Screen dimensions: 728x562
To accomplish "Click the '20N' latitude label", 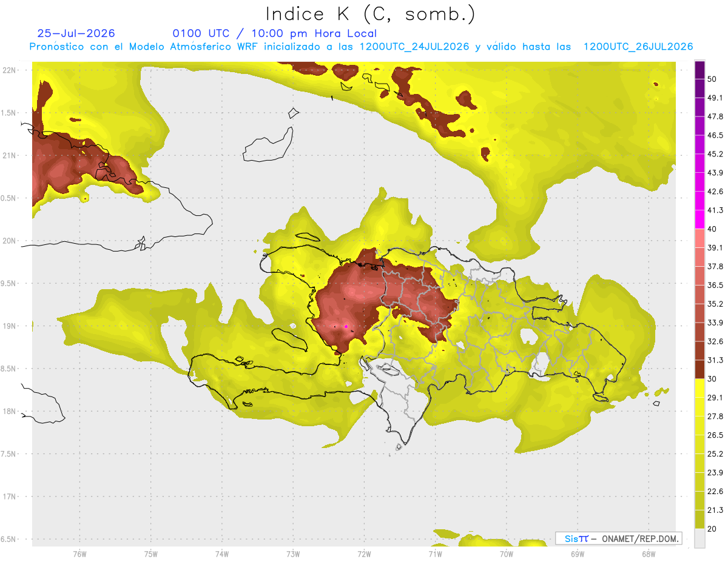I will [8, 241].
